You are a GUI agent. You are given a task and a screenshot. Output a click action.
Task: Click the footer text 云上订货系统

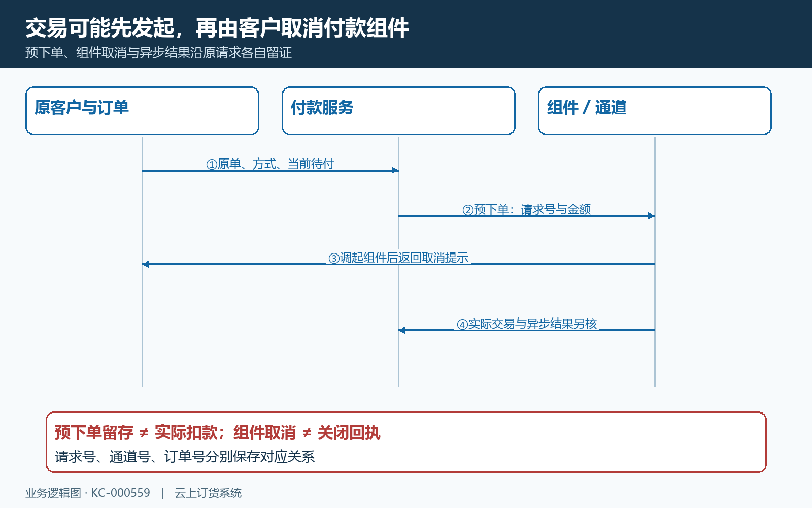point(208,493)
